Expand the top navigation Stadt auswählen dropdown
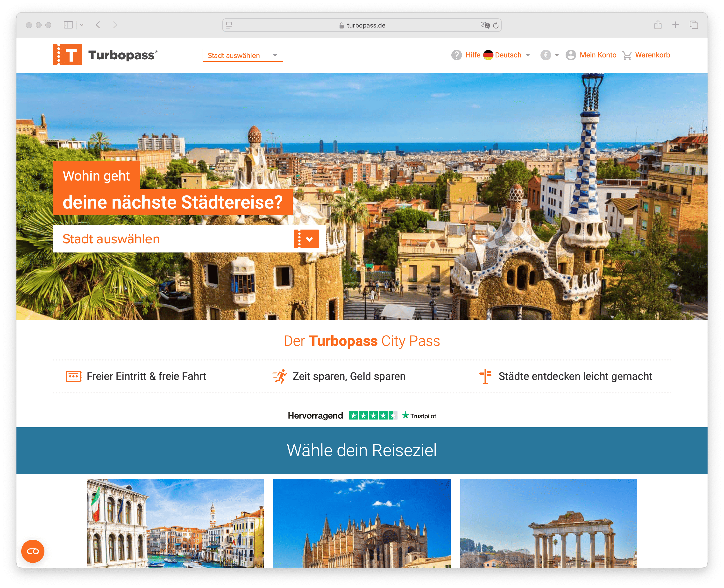The height and width of the screenshot is (588, 724). [242, 55]
